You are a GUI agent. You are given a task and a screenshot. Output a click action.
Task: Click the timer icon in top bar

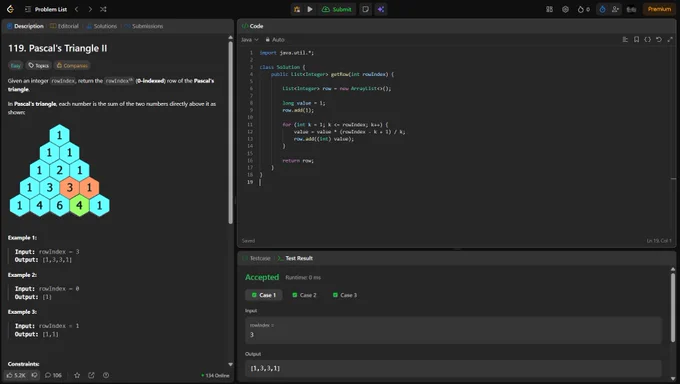coord(602,9)
